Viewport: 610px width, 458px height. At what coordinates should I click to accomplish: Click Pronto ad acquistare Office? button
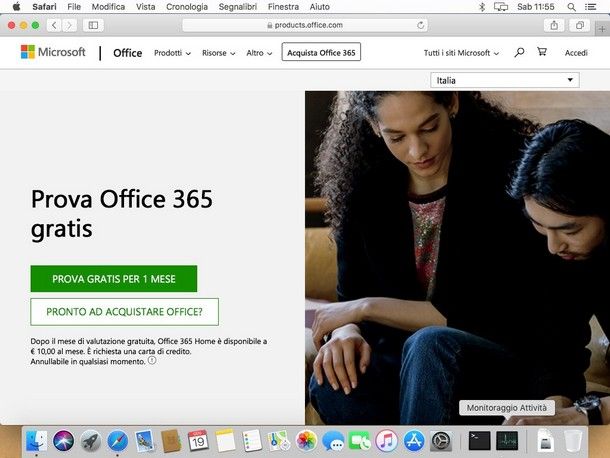point(124,312)
